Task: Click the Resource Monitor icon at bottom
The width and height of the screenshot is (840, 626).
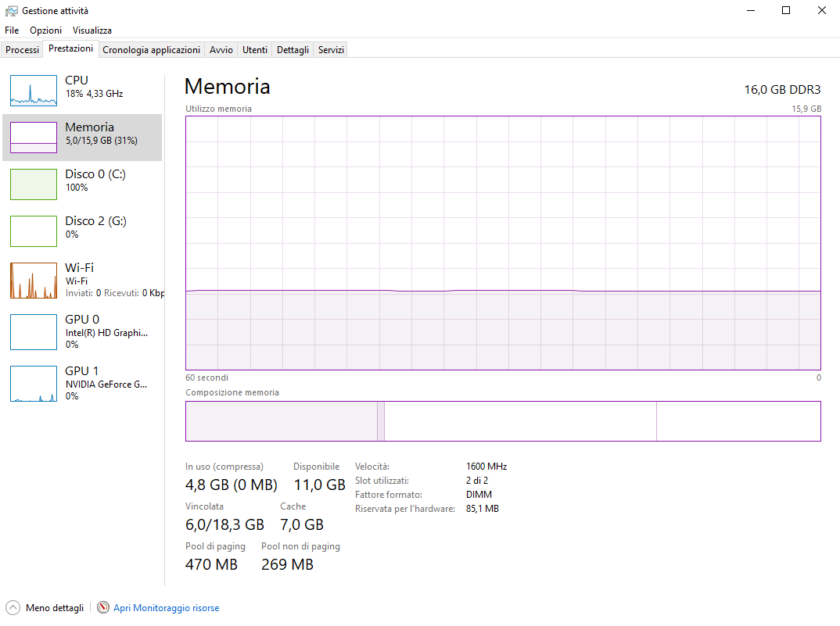Action: tap(103, 608)
